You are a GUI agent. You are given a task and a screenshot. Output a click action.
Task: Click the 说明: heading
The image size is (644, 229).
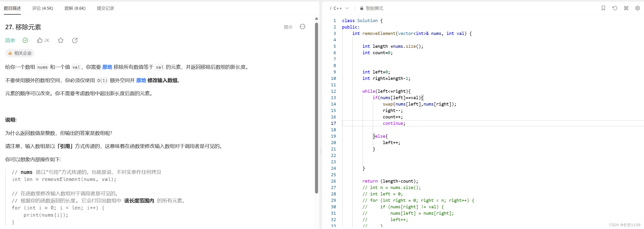(x=11, y=120)
